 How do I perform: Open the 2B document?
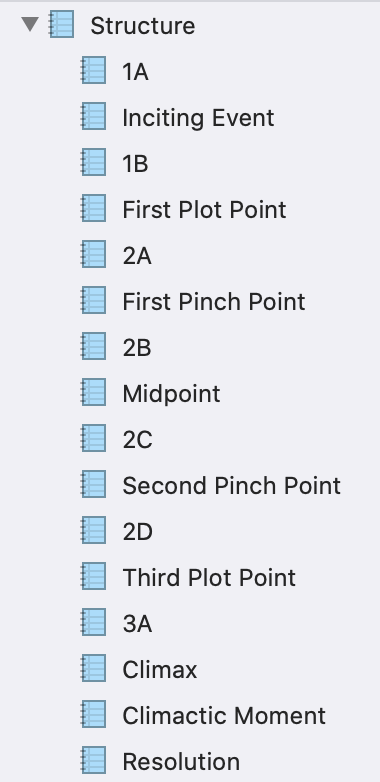coord(137,348)
